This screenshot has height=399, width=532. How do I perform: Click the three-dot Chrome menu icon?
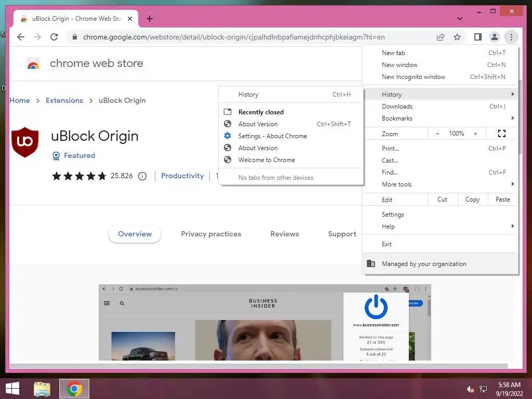click(511, 37)
